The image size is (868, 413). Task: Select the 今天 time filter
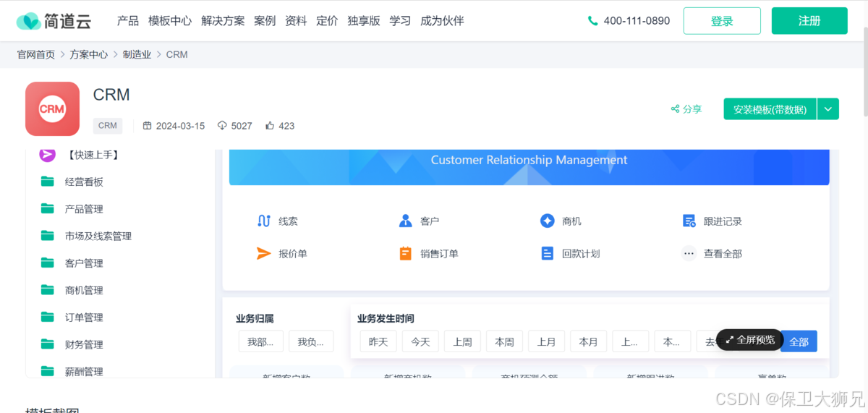click(x=420, y=341)
